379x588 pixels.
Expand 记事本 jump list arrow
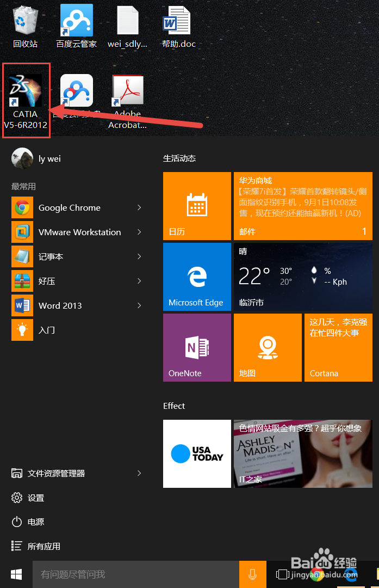pos(139,256)
